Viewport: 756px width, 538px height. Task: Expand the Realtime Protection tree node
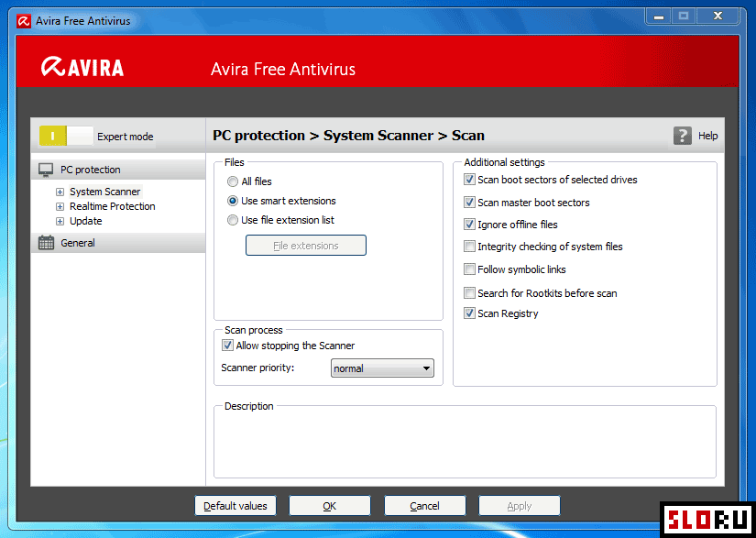(x=60, y=207)
